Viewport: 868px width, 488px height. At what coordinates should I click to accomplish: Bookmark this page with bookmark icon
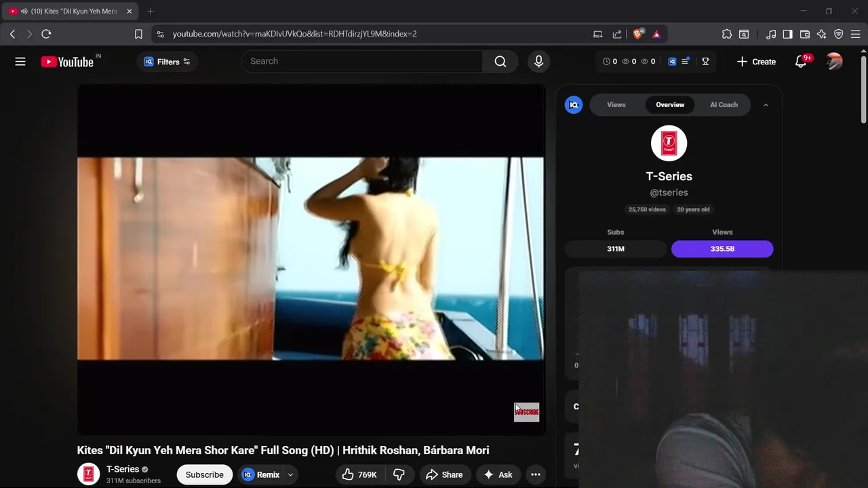click(138, 34)
